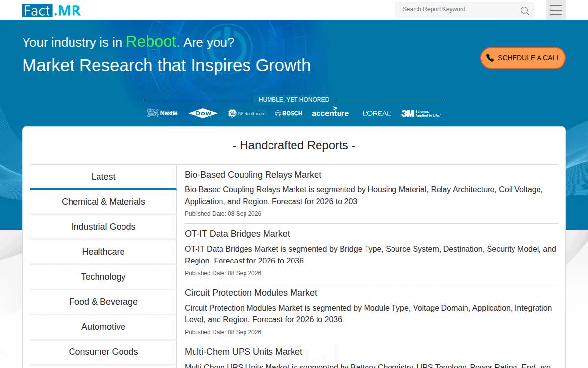Switch to Industrial Goods tab
588x368 pixels.
point(103,227)
